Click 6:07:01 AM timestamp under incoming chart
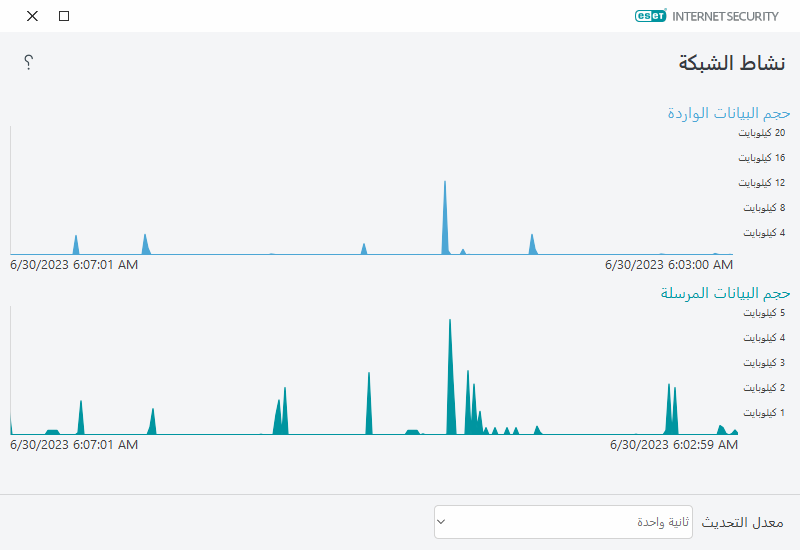 (74, 265)
